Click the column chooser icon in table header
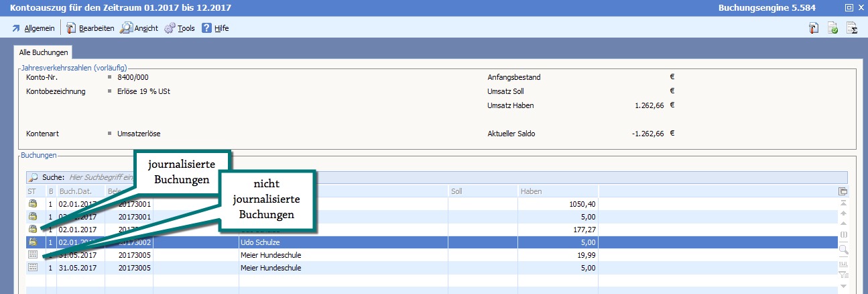This screenshot has width=868, height=294. (843, 191)
